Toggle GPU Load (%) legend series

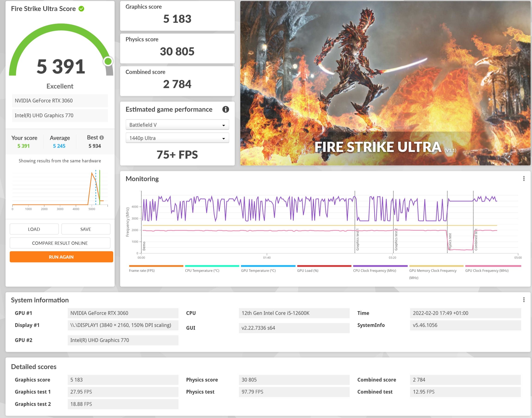pyautogui.click(x=324, y=269)
